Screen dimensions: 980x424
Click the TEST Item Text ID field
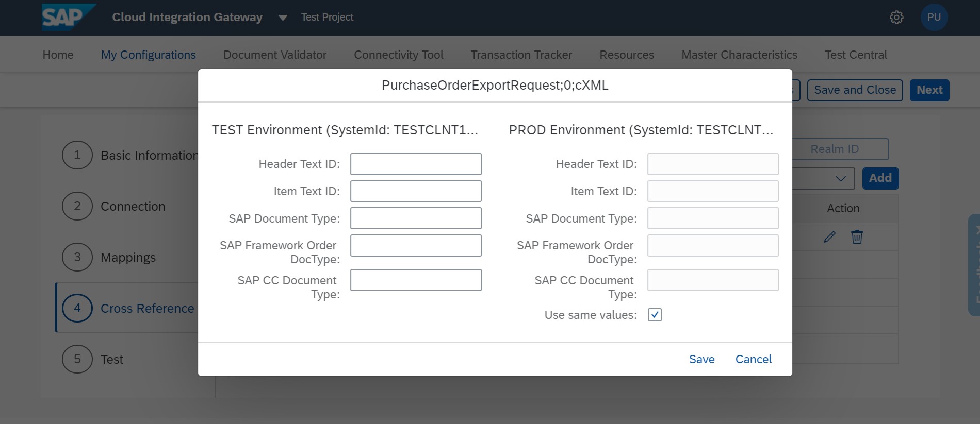[416, 191]
